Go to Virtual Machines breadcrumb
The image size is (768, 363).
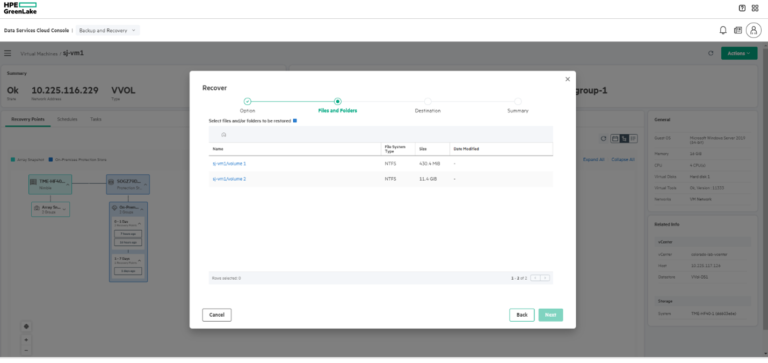(39, 53)
